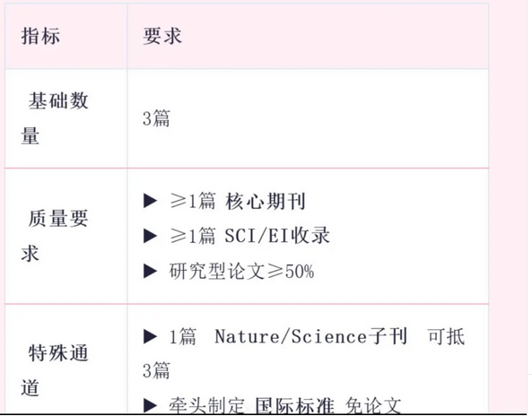Click the 3篇 value in 基础数量 row
The width and height of the screenshot is (532, 416).
coord(156,118)
